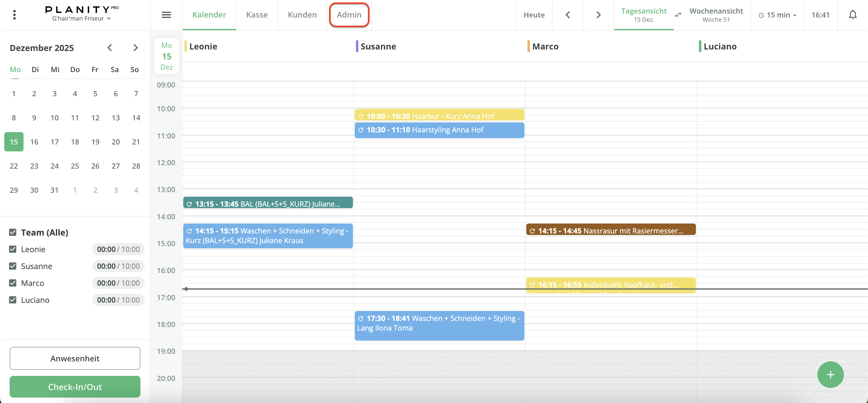Click the hamburger menu icon
868x403 pixels.
click(166, 15)
